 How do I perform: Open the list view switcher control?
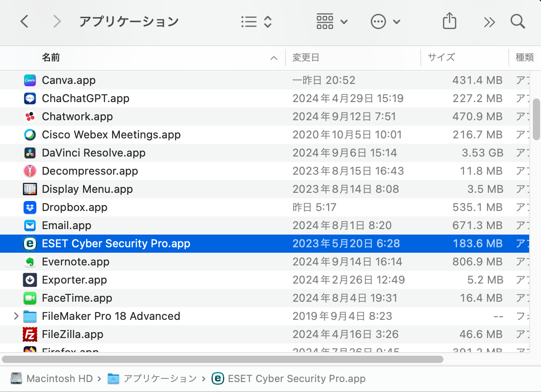pyautogui.click(x=256, y=22)
